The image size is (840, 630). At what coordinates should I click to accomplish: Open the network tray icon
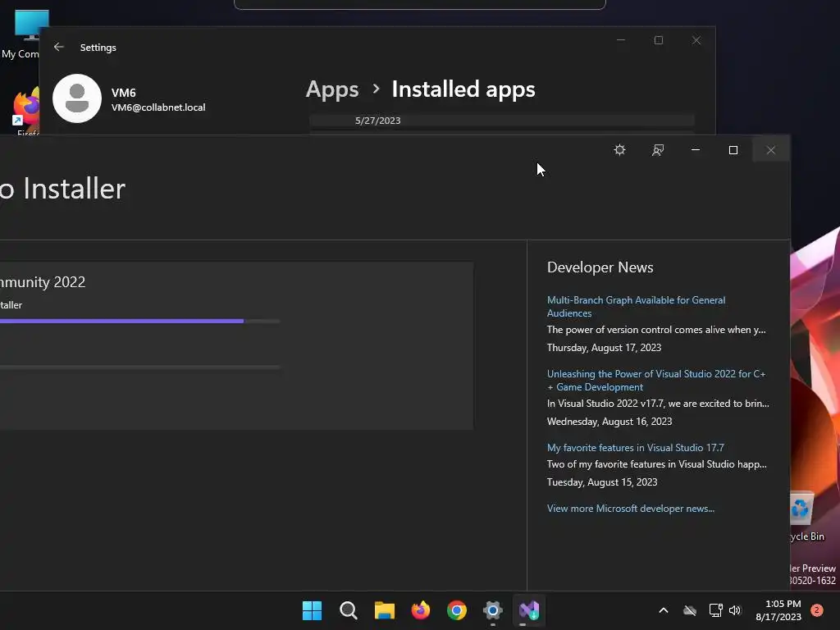715,610
